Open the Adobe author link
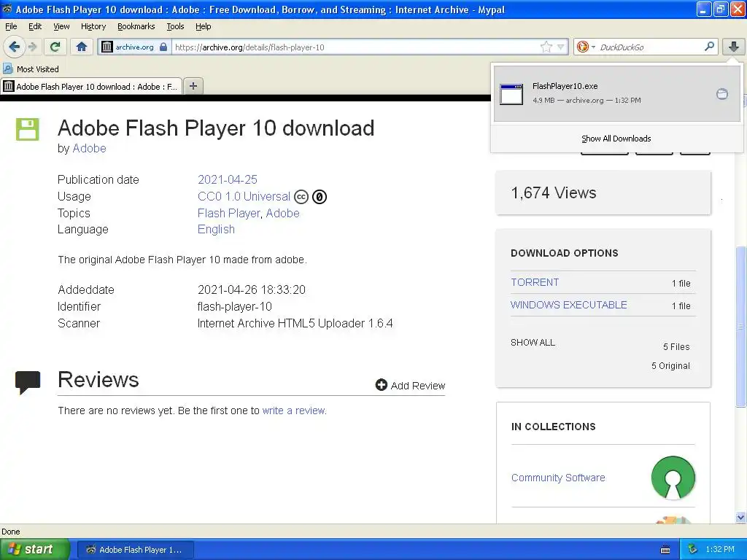Viewport: 747px width, 560px height. pos(89,149)
